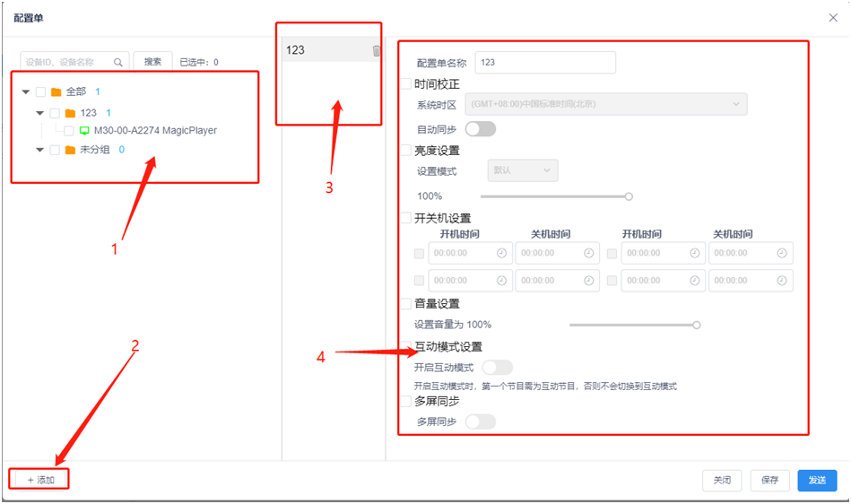Click the MagicPlayer device monitor icon
The image size is (851, 504).
(84, 131)
